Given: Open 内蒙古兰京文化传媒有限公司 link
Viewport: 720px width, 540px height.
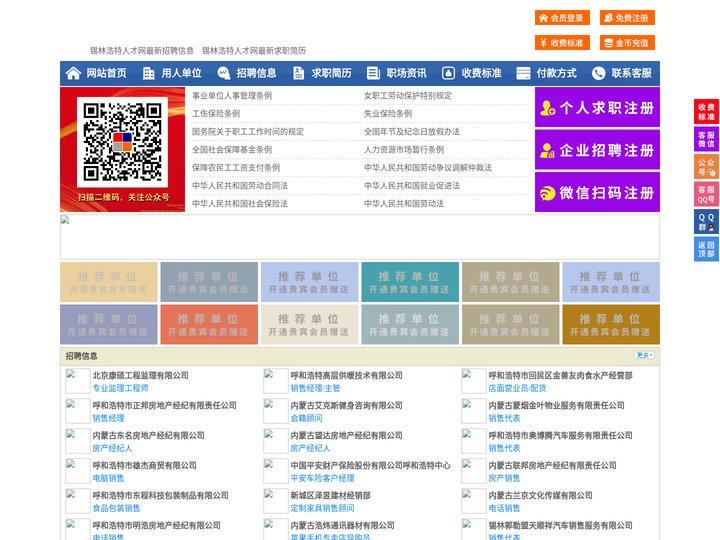Looking at the screenshot, I should [540, 495].
